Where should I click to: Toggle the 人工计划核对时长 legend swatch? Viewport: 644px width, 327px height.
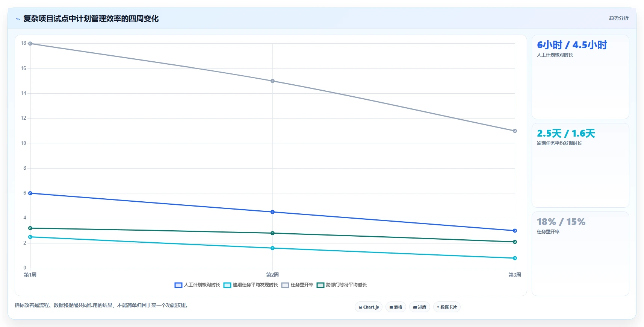pyautogui.click(x=178, y=285)
